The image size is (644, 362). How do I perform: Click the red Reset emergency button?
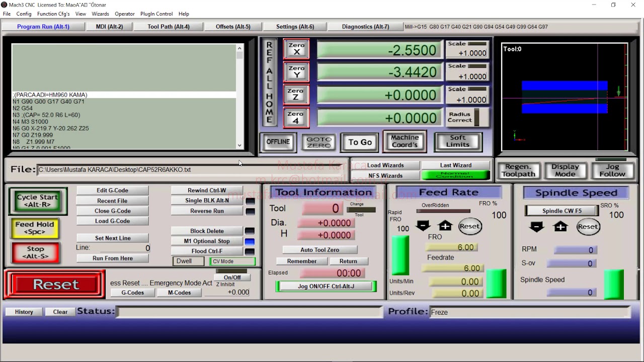[55, 285]
